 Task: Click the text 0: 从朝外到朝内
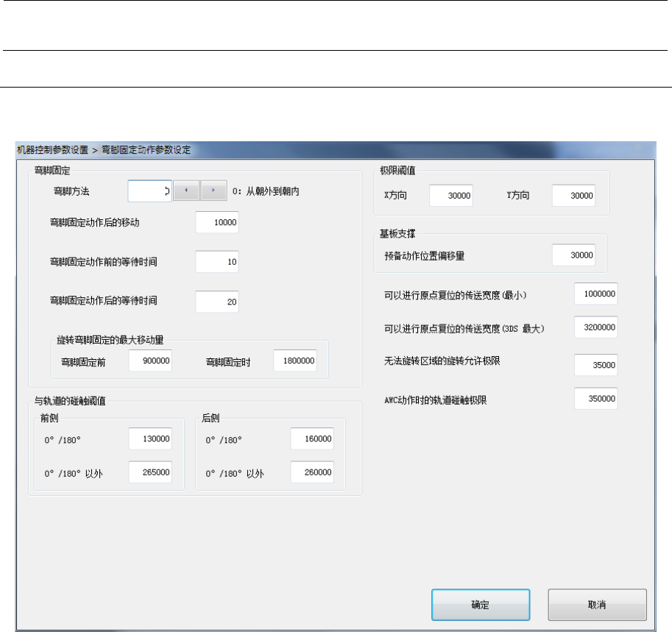(266, 191)
